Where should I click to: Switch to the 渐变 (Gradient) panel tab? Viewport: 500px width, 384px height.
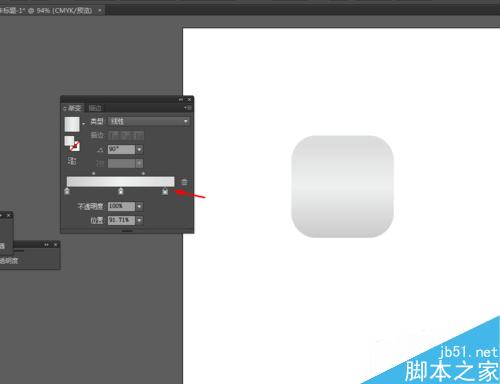74,108
